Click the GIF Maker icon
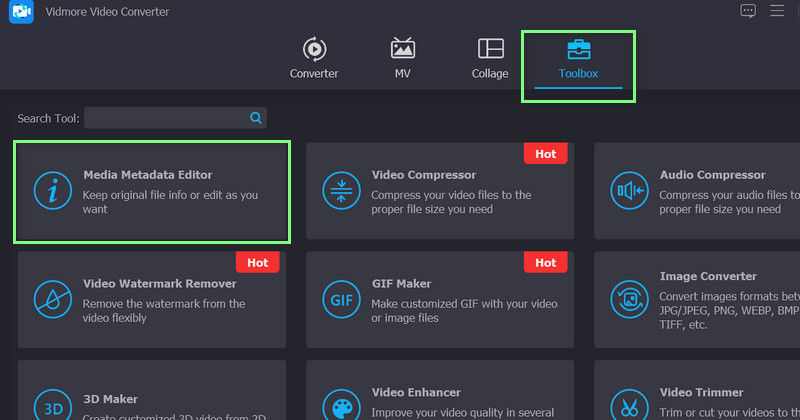Viewport: 800px width, 420px height. coord(341,299)
